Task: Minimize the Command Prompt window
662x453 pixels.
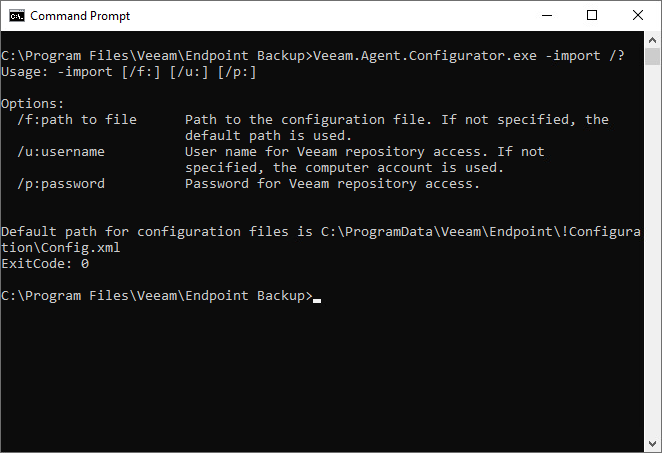Action: tap(545, 16)
